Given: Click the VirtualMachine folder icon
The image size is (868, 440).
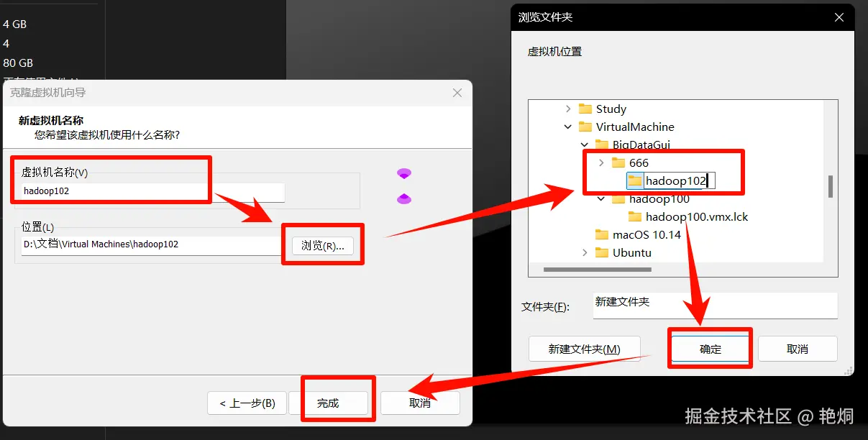Looking at the screenshot, I should coord(584,127).
